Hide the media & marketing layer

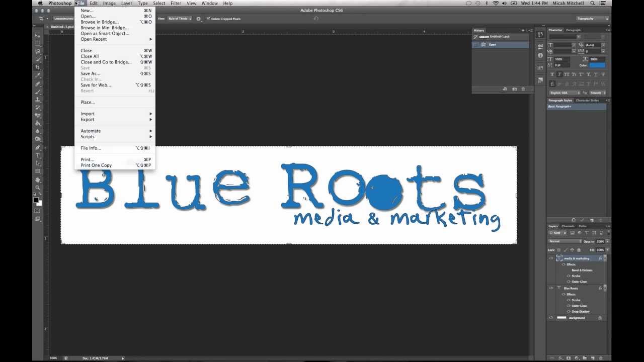click(551, 258)
